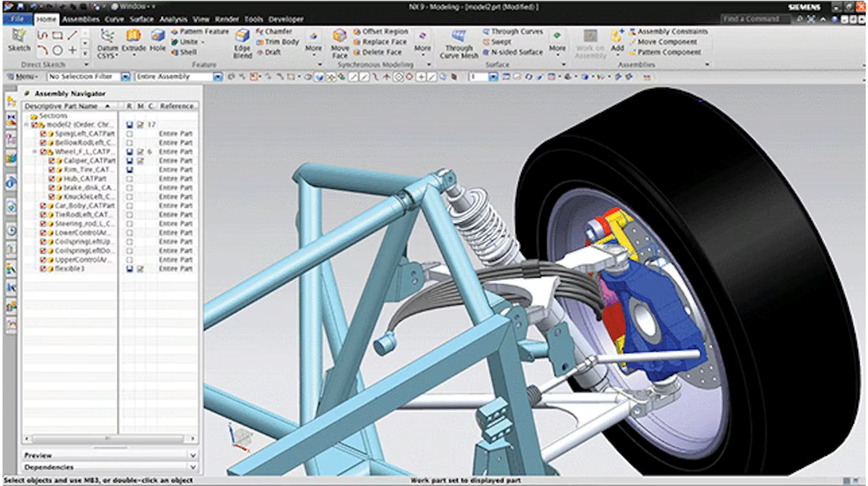Screen dimensions: 868x486
Task: Open More dropdown in Feature group
Action: 313,42
